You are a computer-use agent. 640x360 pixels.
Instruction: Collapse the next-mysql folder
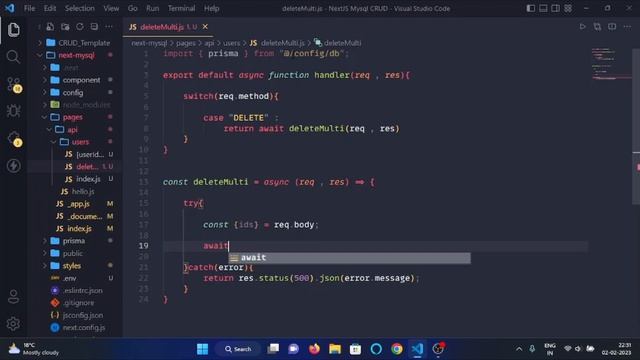(x=76, y=55)
